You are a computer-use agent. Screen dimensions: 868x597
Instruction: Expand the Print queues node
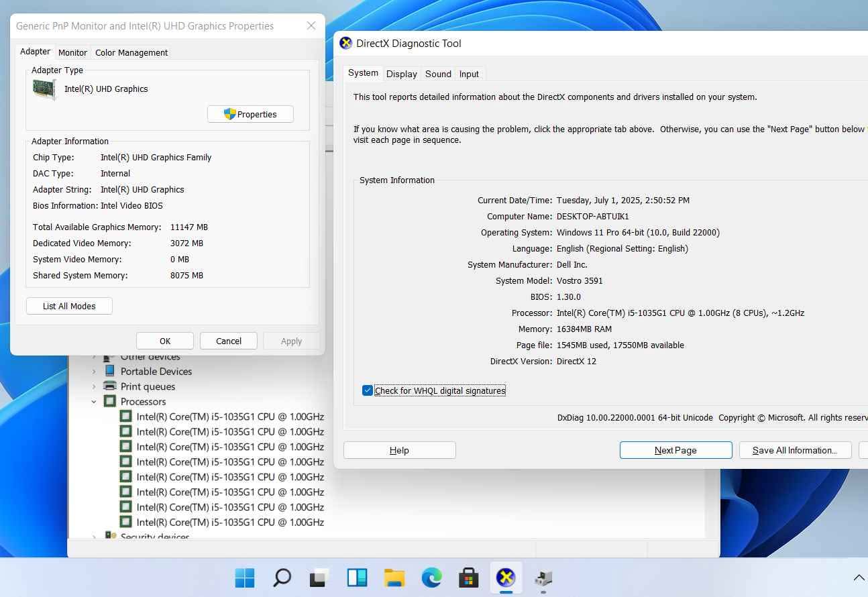click(x=94, y=386)
